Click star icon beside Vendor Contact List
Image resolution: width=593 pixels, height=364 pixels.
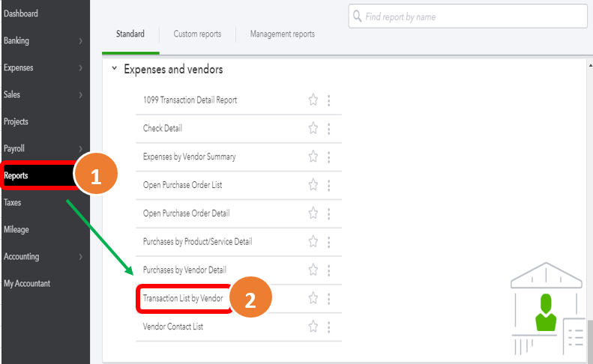pyautogui.click(x=313, y=327)
